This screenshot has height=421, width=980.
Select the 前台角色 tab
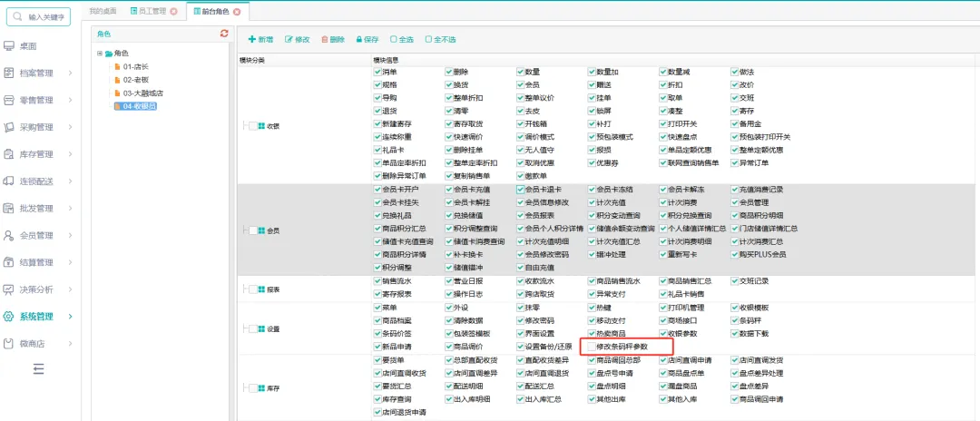216,11
